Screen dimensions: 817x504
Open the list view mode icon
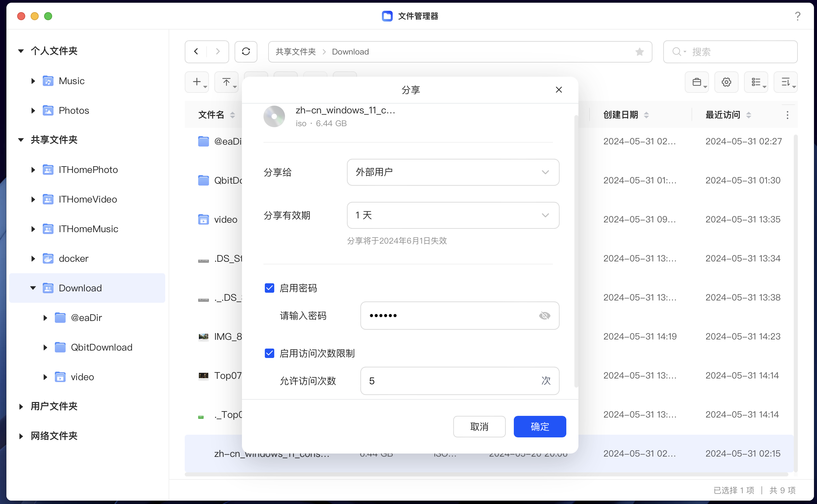pyautogui.click(x=756, y=82)
